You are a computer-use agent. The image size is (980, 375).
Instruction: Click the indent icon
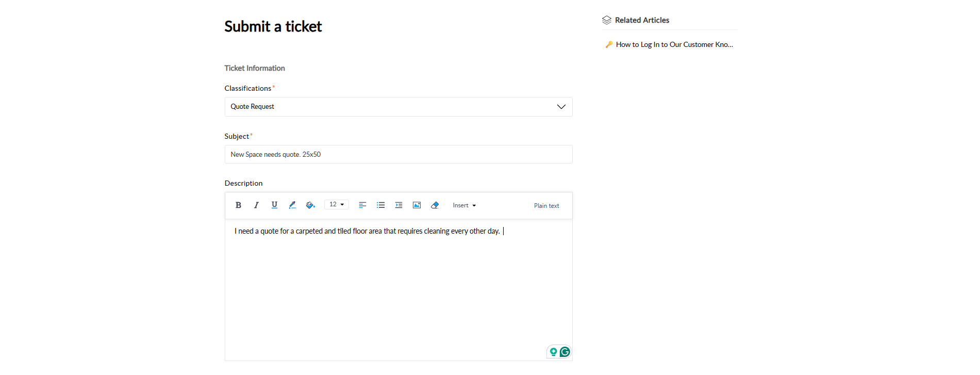click(398, 205)
